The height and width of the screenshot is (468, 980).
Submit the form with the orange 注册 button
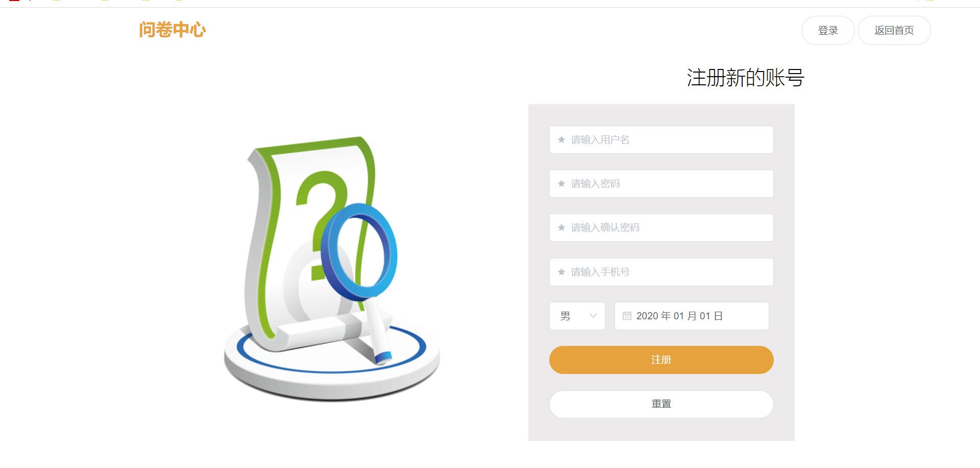coord(661,360)
